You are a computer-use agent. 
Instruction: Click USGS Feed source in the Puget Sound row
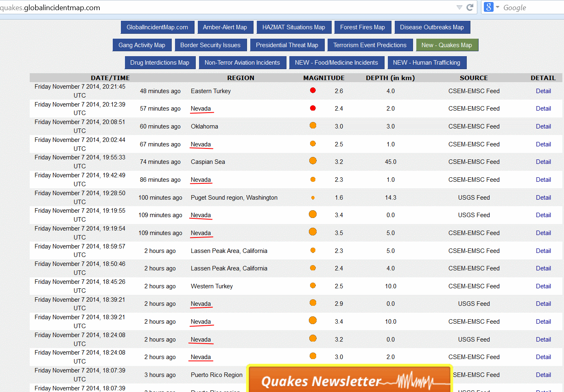474,198
